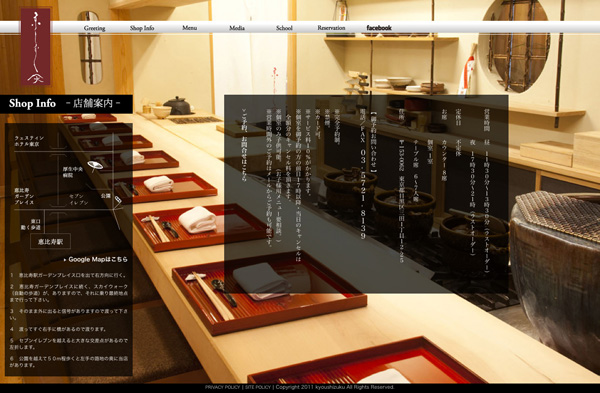This screenshot has height=393, width=600.
Task: Click the umbrella shop marker on map
Action: click(95, 165)
